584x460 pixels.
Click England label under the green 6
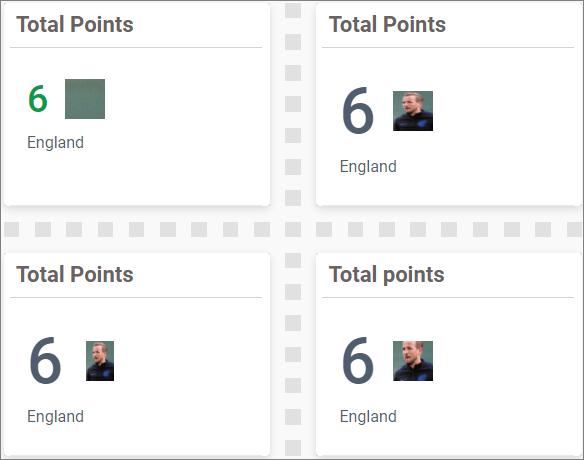pyautogui.click(x=55, y=143)
